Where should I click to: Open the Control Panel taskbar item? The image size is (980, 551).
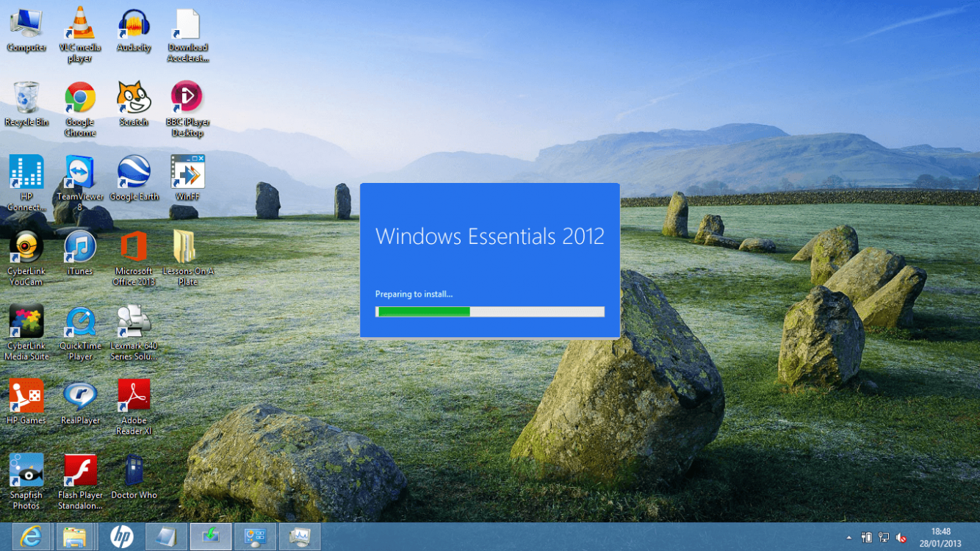pyautogui.click(x=255, y=537)
